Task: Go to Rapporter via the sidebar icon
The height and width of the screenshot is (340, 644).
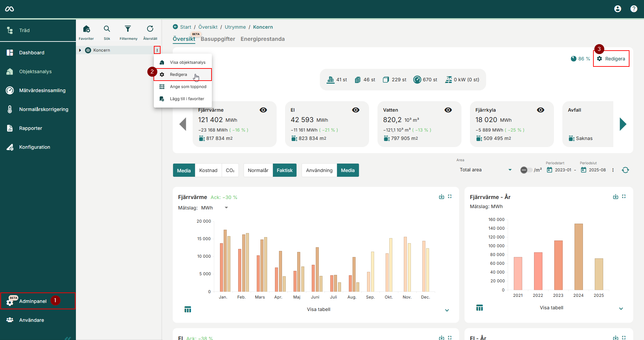Action: pos(31,128)
